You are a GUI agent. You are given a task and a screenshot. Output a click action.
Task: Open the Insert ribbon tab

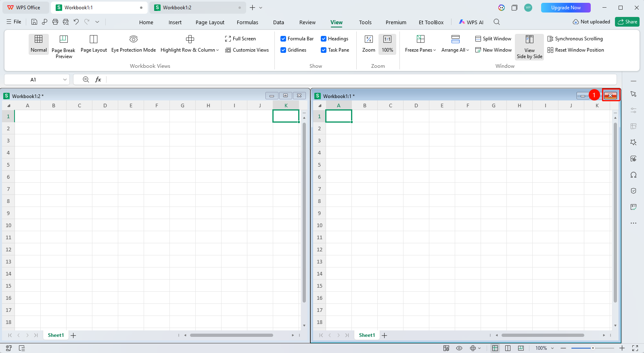pyautogui.click(x=175, y=23)
